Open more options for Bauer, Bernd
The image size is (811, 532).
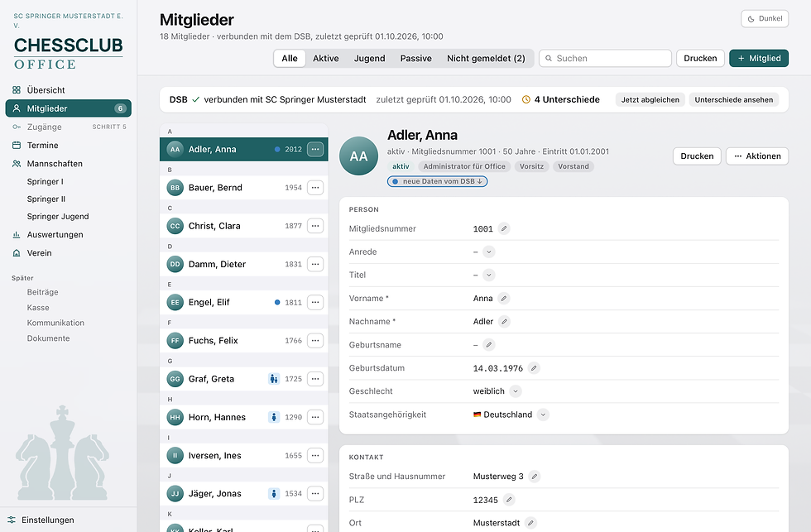[315, 188]
